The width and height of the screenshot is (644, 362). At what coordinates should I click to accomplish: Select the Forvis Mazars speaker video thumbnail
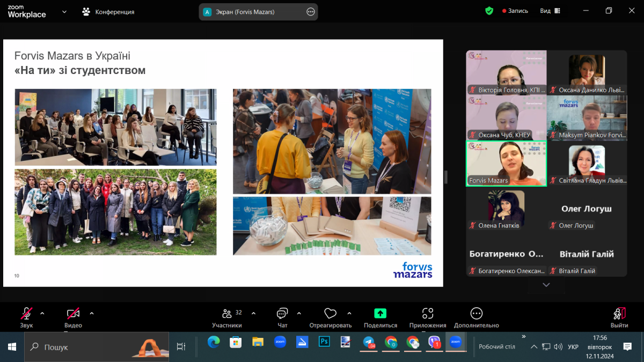click(x=506, y=163)
